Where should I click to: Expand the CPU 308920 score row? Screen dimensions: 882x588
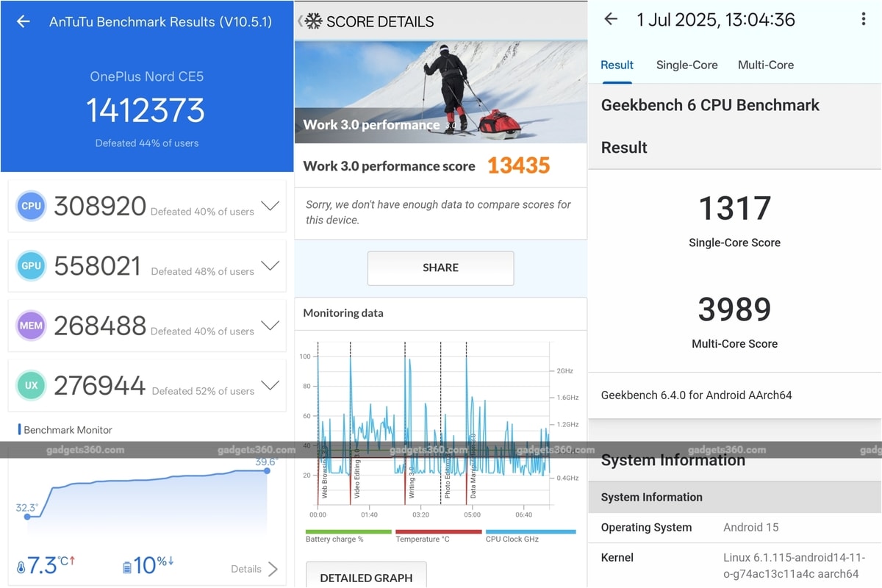(270, 206)
